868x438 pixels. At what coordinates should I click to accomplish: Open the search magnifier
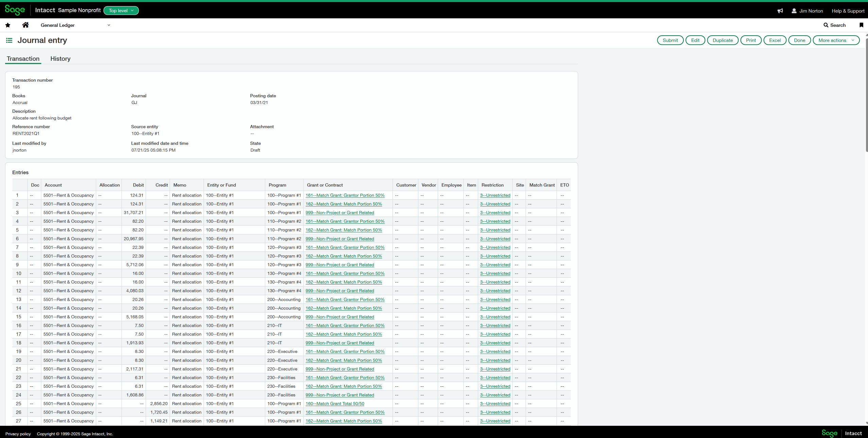click(826, 25)
